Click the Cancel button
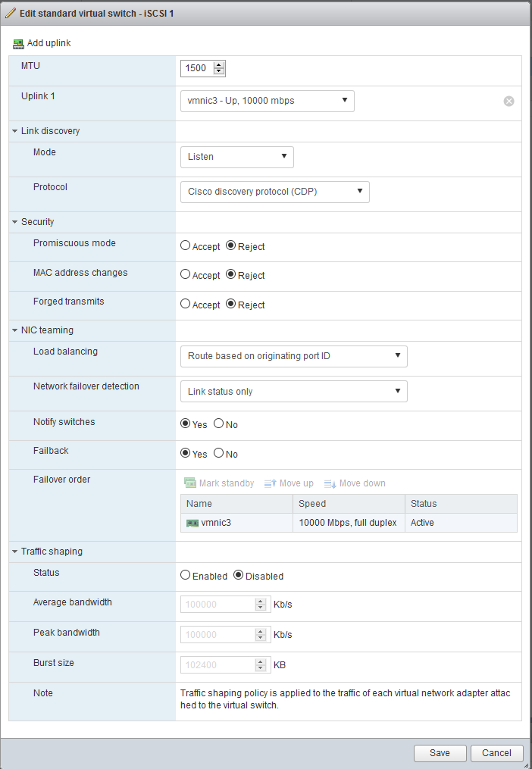 point(496,753)
